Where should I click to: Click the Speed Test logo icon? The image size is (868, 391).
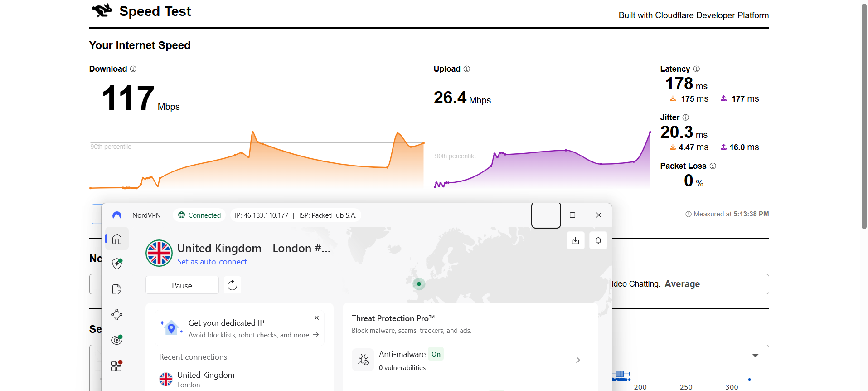pyautogui.click(x=102, y=10)
